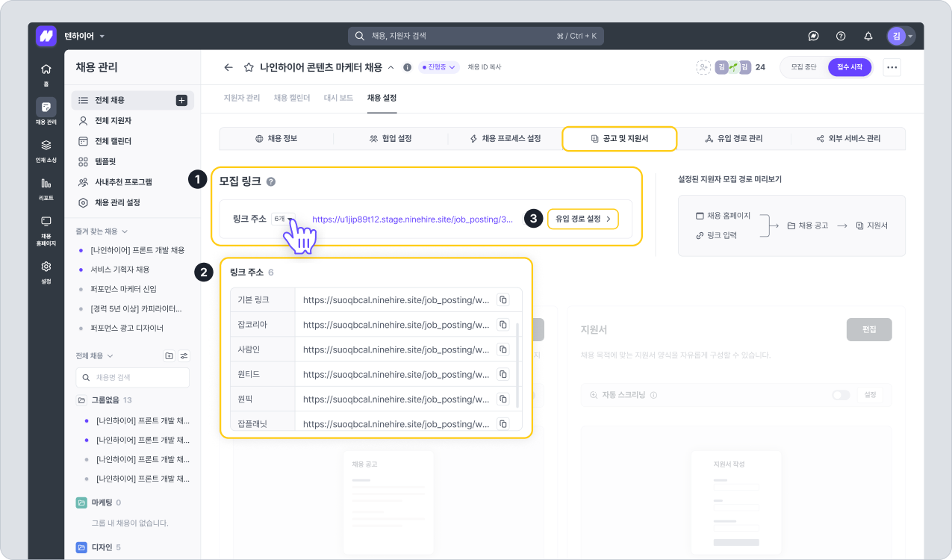This screenshot has height=560, width=952.
Task: Click the back arrow beside job title
Action: 228,67
